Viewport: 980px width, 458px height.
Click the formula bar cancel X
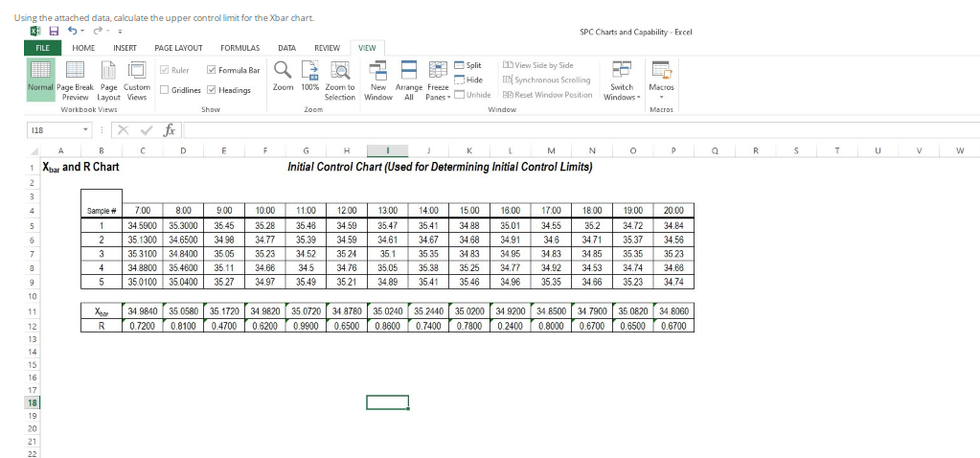123,130
